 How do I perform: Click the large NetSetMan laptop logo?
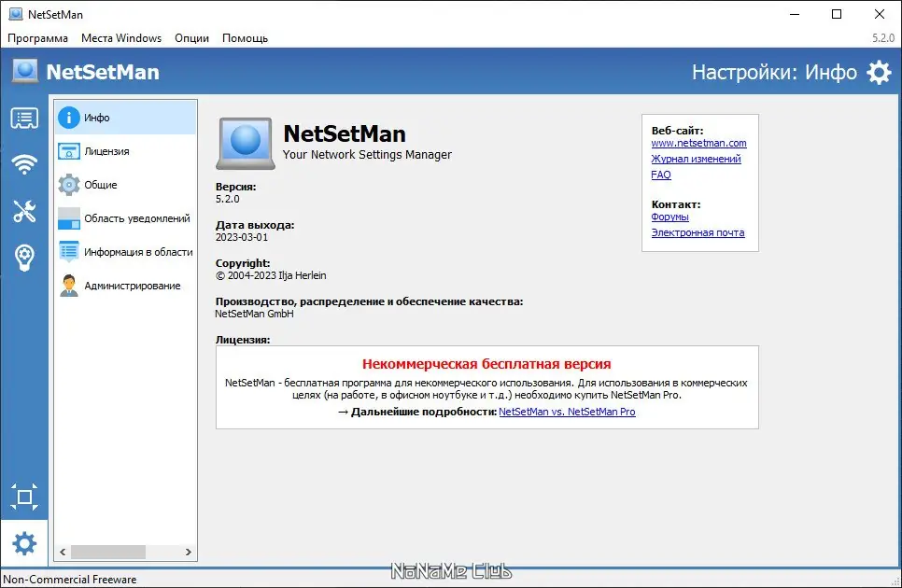coord(246,144)
